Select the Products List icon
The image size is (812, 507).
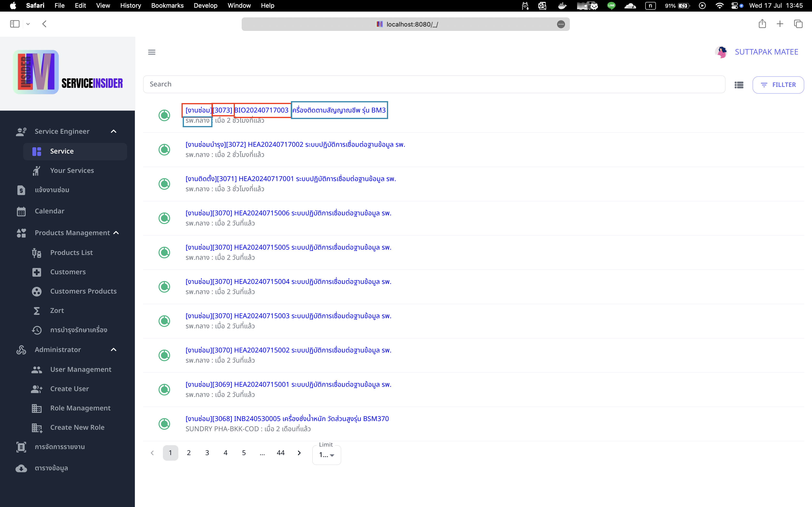pyautogui.click(x=36, y=253)
